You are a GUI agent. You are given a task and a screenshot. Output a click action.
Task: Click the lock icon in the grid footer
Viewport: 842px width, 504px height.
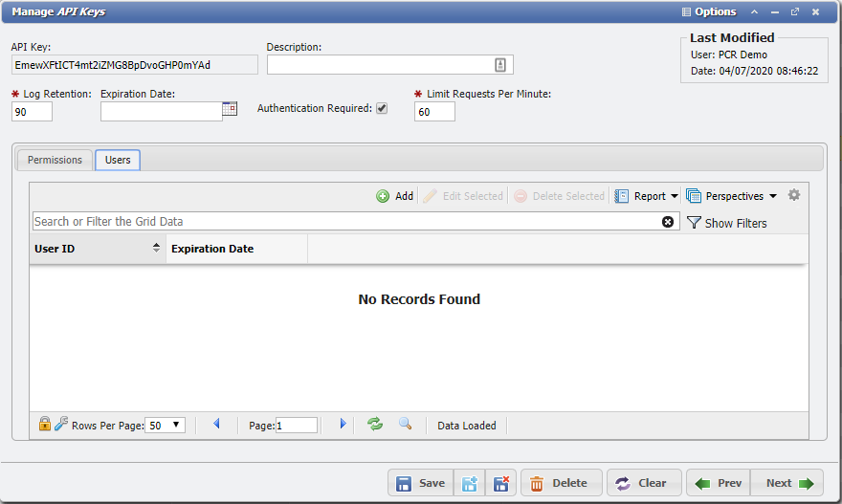[x=44, y=424]
